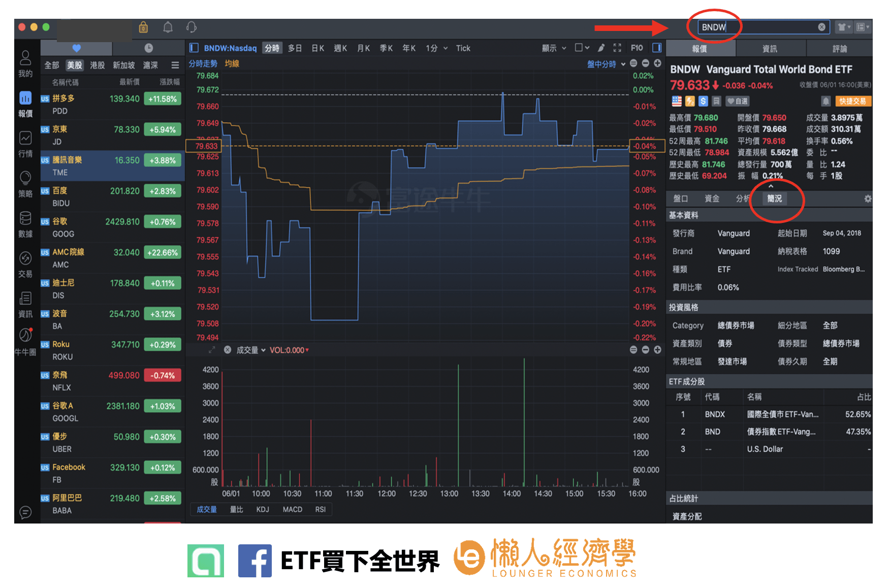Open the 牛牛圈 community sidebar icon
The image size is (889, 588).
[x=25, y=342]
